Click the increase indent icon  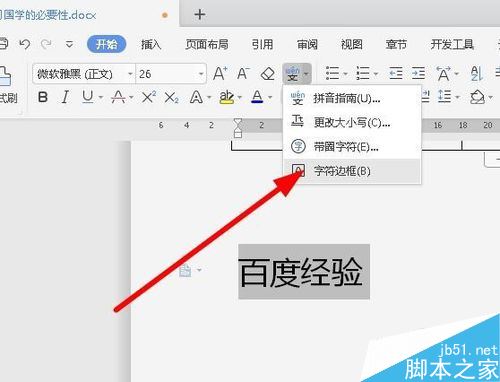[x=418, y=73]
